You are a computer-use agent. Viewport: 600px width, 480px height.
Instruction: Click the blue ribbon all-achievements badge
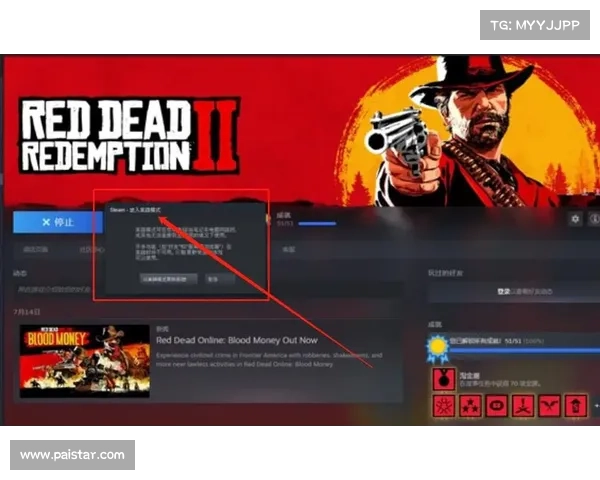pyautogui.click(x=437, y=348)
